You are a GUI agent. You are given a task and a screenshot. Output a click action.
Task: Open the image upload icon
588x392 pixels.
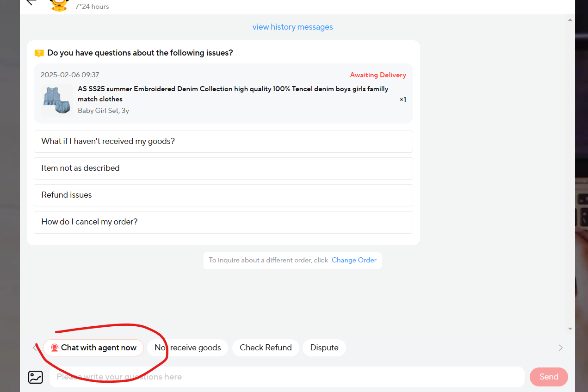[x=36, y=377]
